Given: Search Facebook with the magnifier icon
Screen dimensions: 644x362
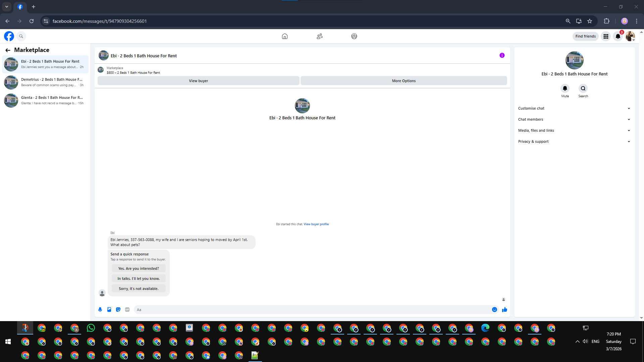Looking at the screenshot, I should pyautogui.click(x=21, y=36).
